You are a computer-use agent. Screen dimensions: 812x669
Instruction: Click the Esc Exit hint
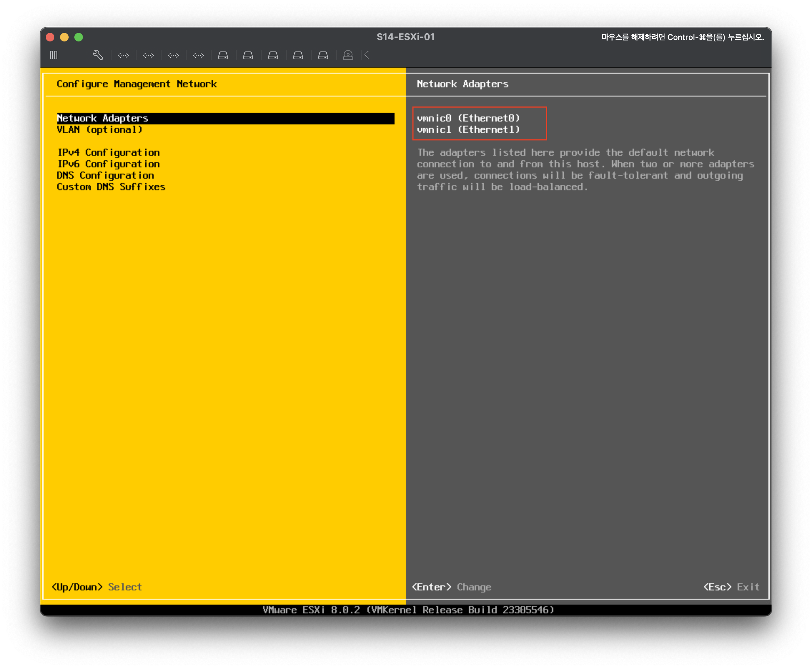coord(731,587)
